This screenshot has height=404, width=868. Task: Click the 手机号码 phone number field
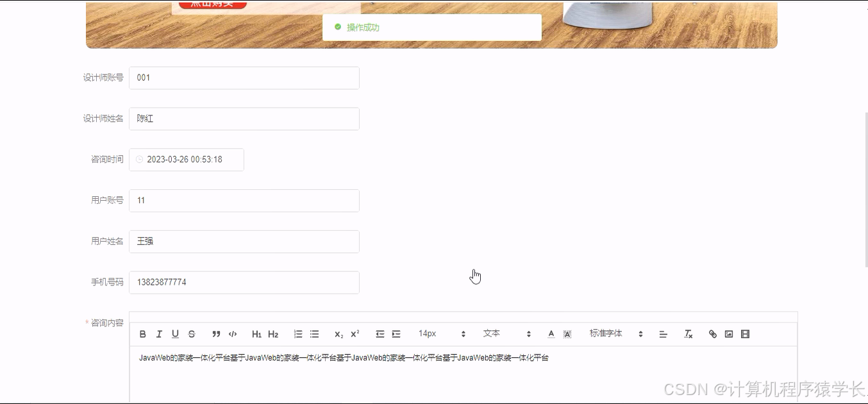(244, 282)
